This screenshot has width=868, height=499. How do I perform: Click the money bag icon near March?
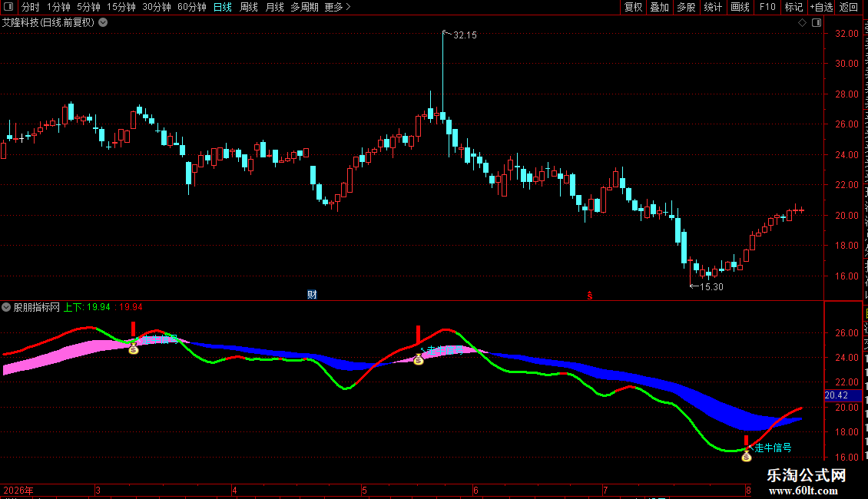[x=134, y=349]
